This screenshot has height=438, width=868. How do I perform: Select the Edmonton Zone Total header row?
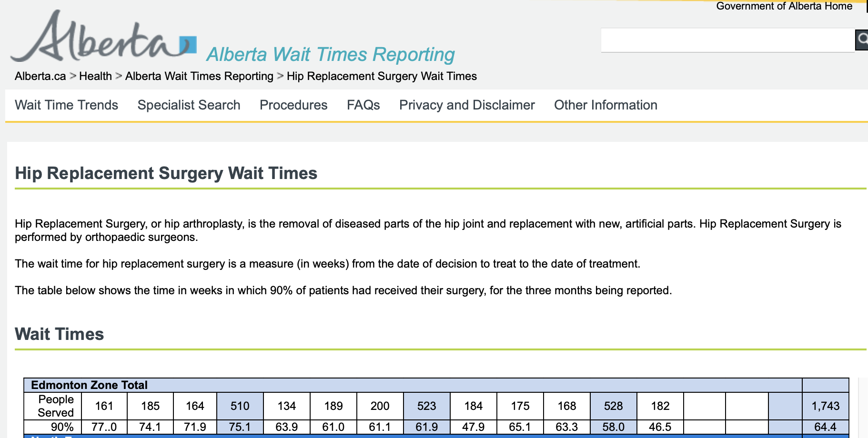pyautogui.click(x=413, y=385)
